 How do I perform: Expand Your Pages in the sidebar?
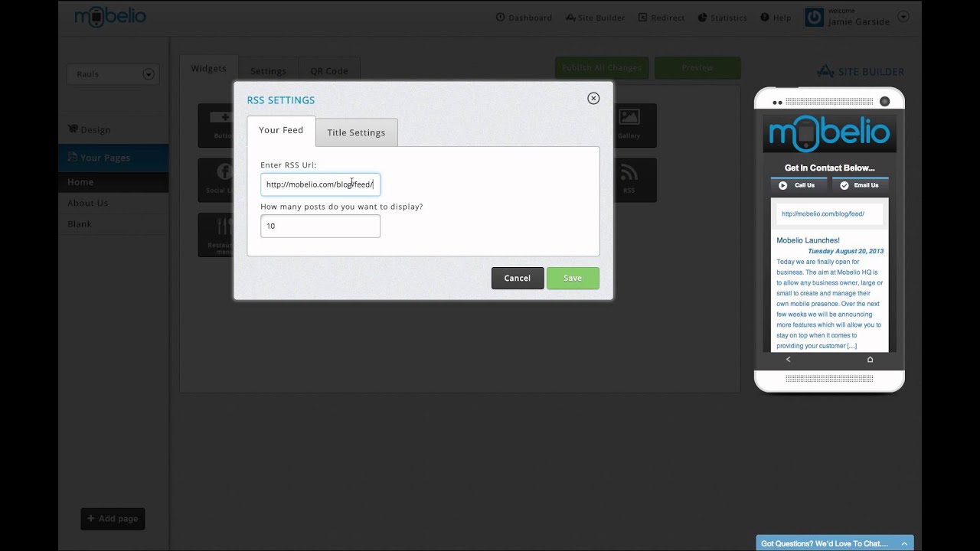[113, 158]
